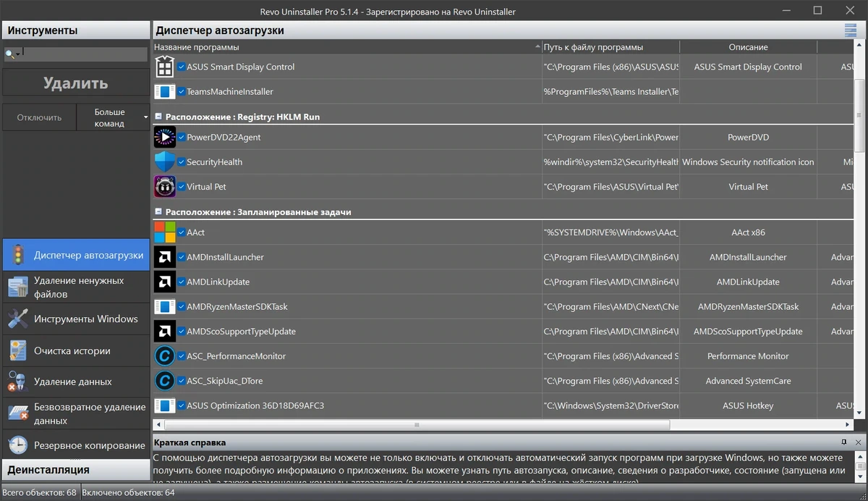Screen dimensions: 868x501
Task: Click the traffic light Autorun Manager icon
Action: [17, 256]
